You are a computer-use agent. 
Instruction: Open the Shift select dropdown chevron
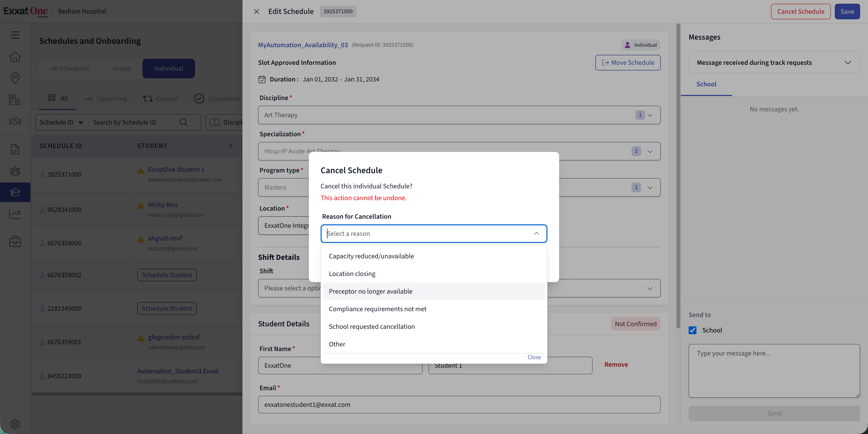(650, 288)
